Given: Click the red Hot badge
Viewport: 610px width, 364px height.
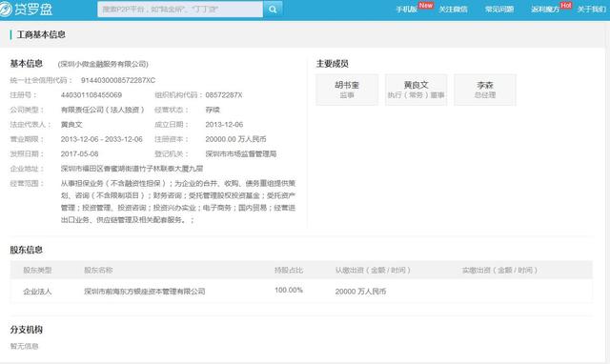Looking at the screenshot, I should coord(566,6).
